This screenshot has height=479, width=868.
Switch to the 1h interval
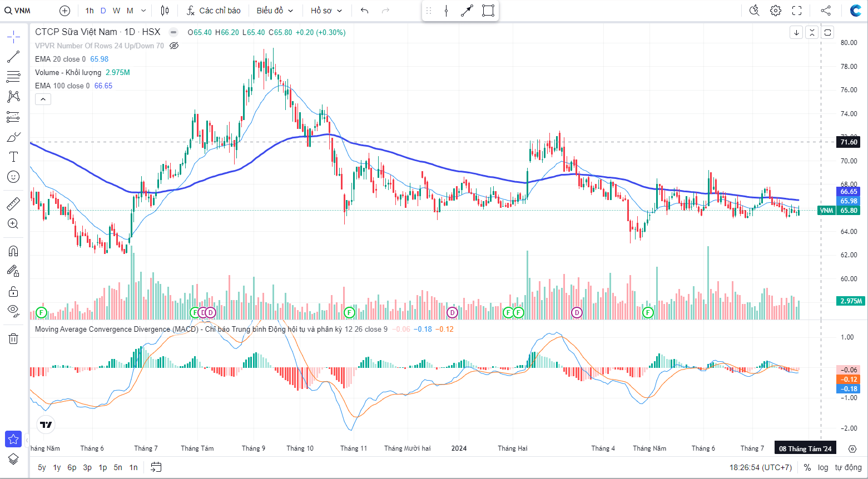90,11
